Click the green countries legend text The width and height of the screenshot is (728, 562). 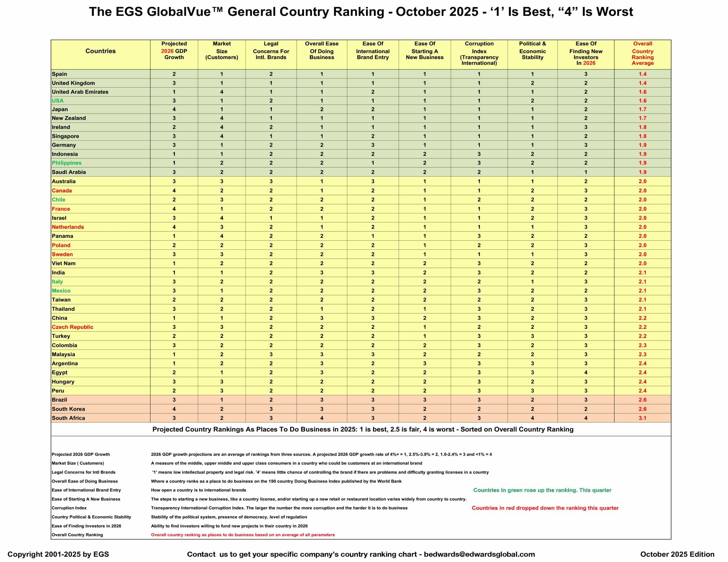pos(542,490)
